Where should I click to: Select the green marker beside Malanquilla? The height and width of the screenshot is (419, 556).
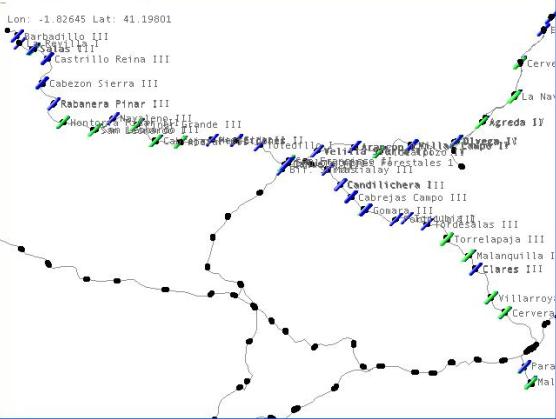468,256
